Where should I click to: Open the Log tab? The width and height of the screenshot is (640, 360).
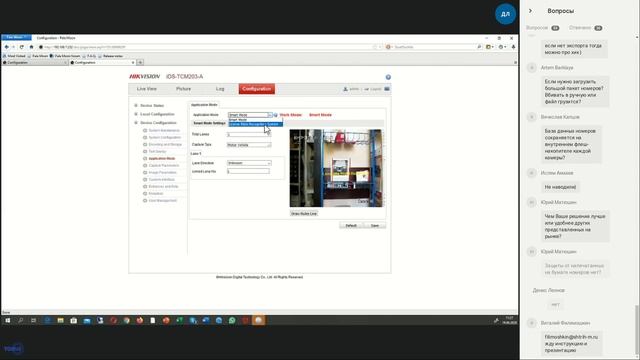tap(220, 89)
